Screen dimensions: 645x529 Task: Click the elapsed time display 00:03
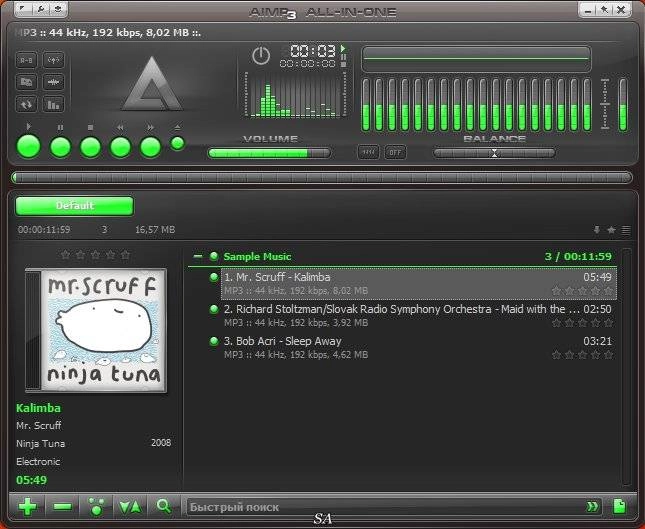(313, 51)
